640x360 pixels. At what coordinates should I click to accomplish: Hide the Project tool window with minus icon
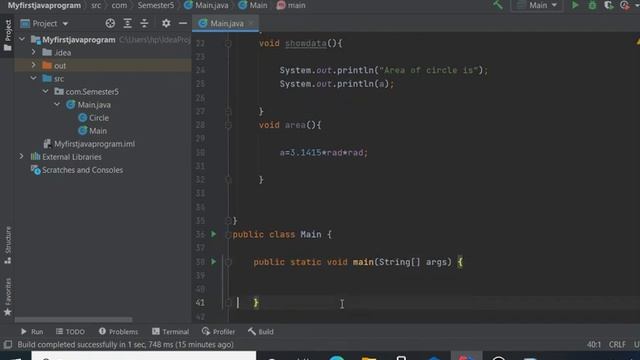pyautogui.click(x=183, y=23)
